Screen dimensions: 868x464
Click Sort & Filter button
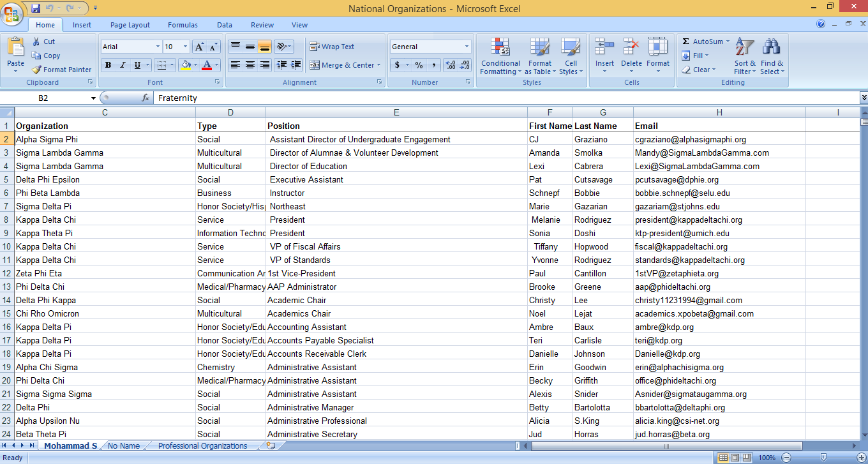(x=744, y=56)
